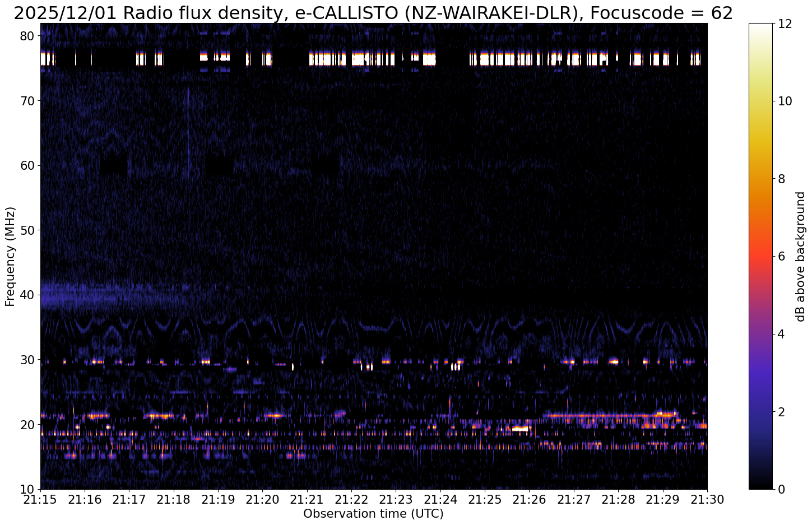Select the 21:30 time tick label

point(707,499)
